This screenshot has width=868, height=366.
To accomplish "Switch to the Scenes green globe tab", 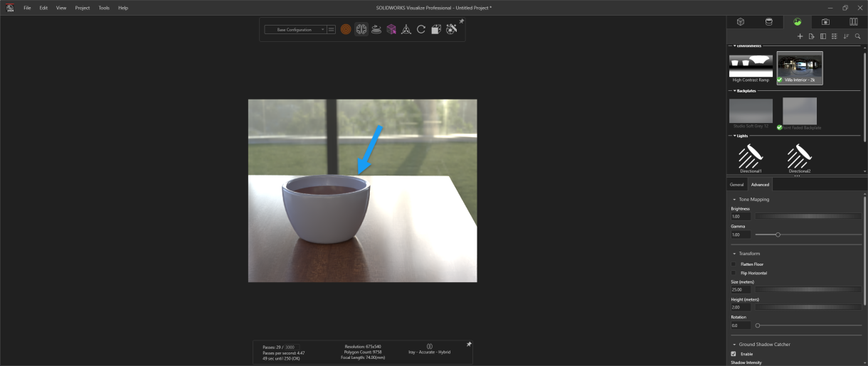I will (x=797, y=21).
